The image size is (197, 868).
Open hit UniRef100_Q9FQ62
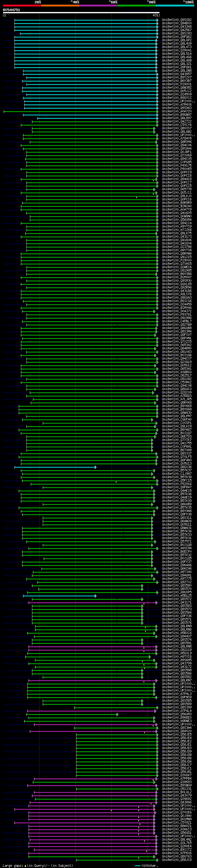177,37
